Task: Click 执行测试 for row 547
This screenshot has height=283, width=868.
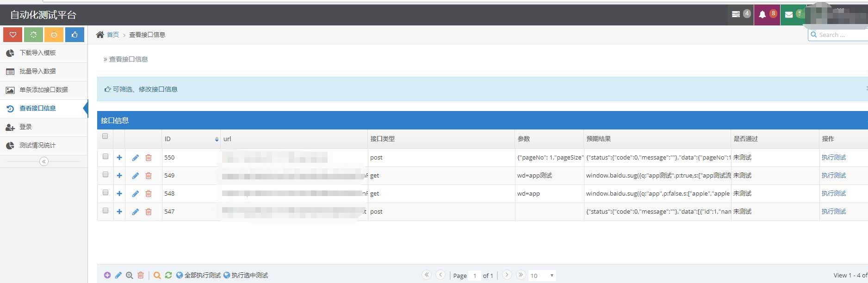Action: coord(834,212)
